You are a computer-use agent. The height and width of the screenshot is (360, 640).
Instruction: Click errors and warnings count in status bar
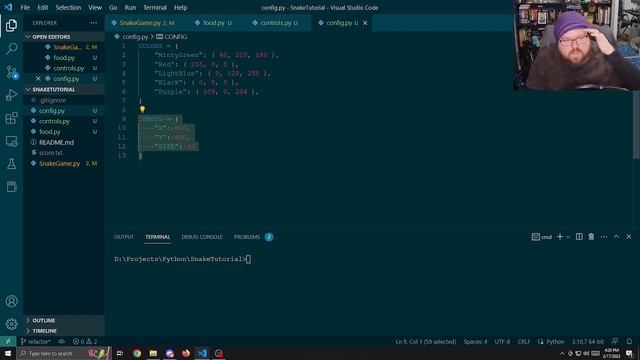tap(85, 341)
